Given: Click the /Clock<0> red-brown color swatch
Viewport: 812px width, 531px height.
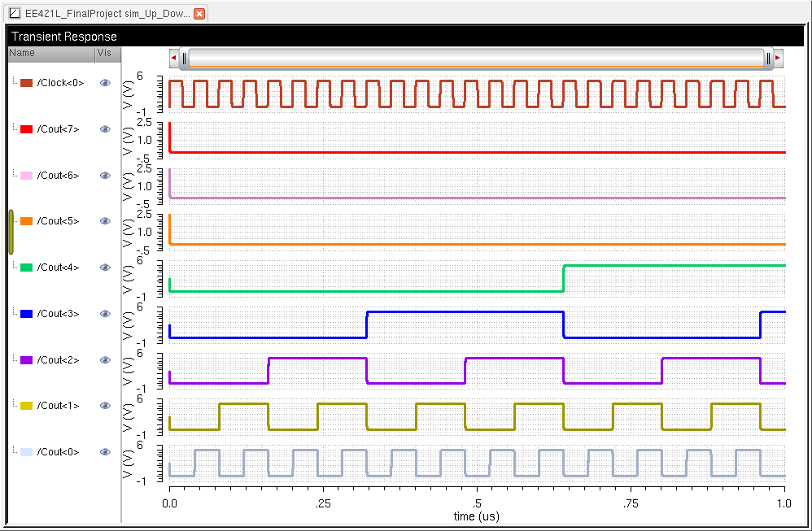Looking at the screenshot, I should pyautogui.click(x=26, y=83).
